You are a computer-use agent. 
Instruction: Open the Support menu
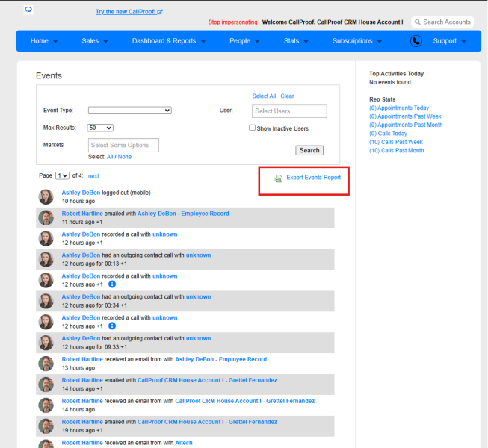(445, 41)
